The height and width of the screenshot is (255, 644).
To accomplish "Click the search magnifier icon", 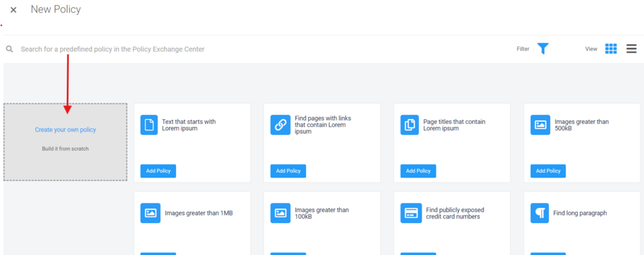I will [x=9, y=49].
